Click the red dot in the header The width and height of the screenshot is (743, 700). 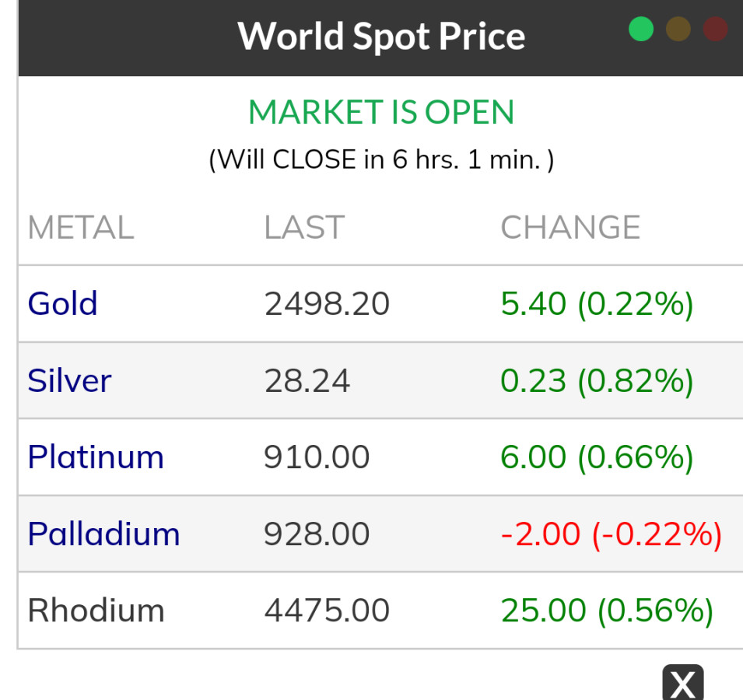click(715, 30)
